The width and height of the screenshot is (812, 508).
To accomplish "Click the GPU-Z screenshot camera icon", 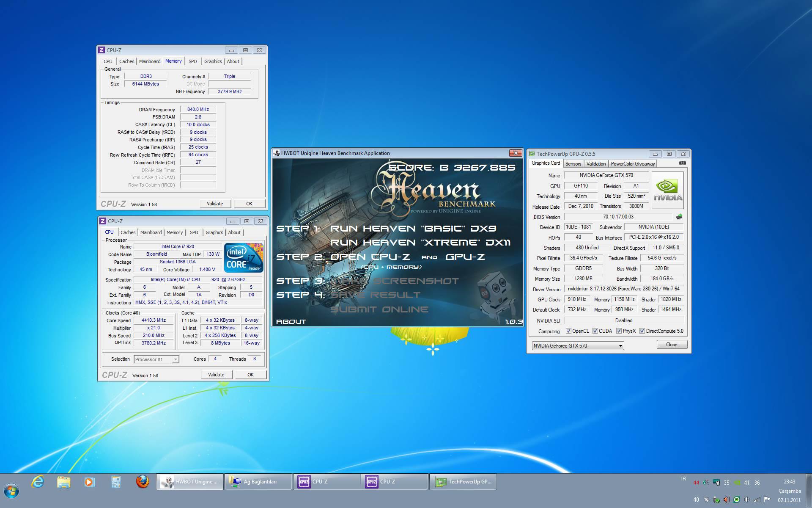I will [682, 163].
